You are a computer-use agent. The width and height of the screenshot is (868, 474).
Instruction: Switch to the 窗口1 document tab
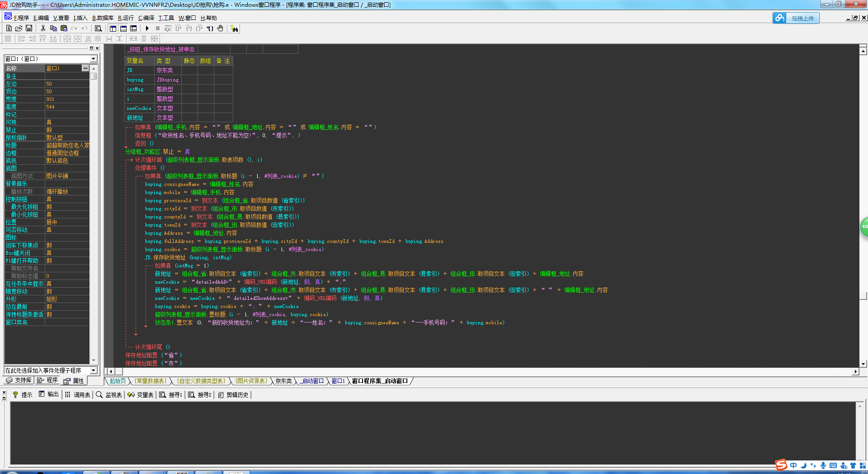[x=338, y=381]
